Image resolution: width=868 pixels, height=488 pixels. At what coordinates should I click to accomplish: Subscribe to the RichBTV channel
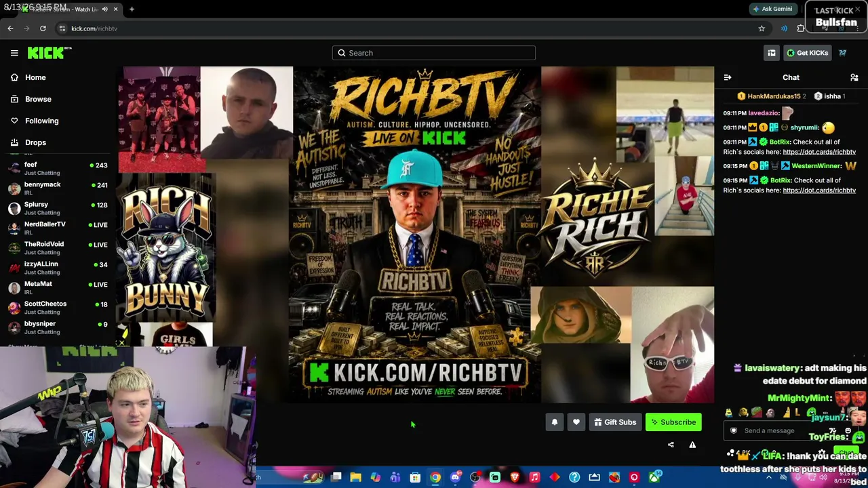pyautogui.click(x=673, y=422)
